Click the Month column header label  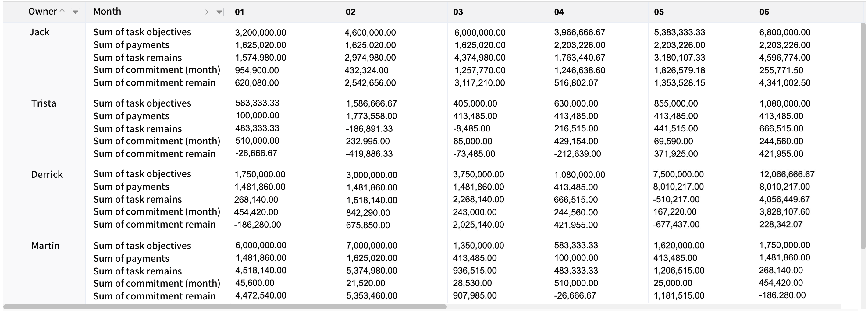(107, 12)
